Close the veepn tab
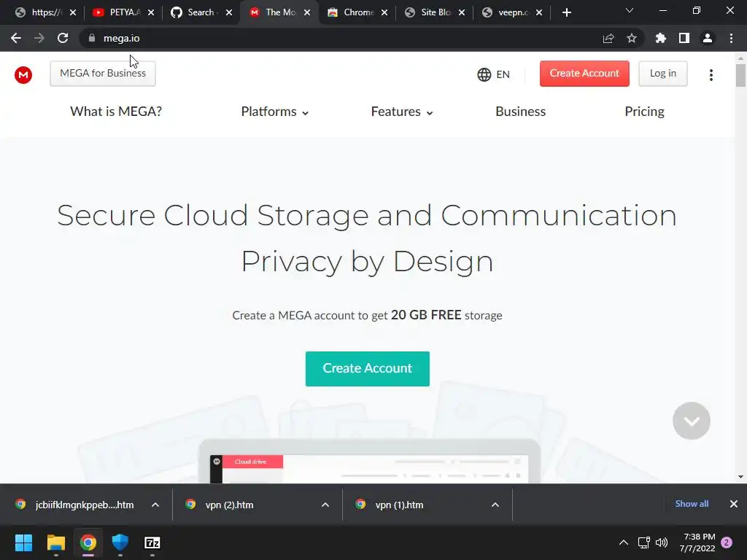The width and height of the screenshot is (747, 560). [539, 12]
